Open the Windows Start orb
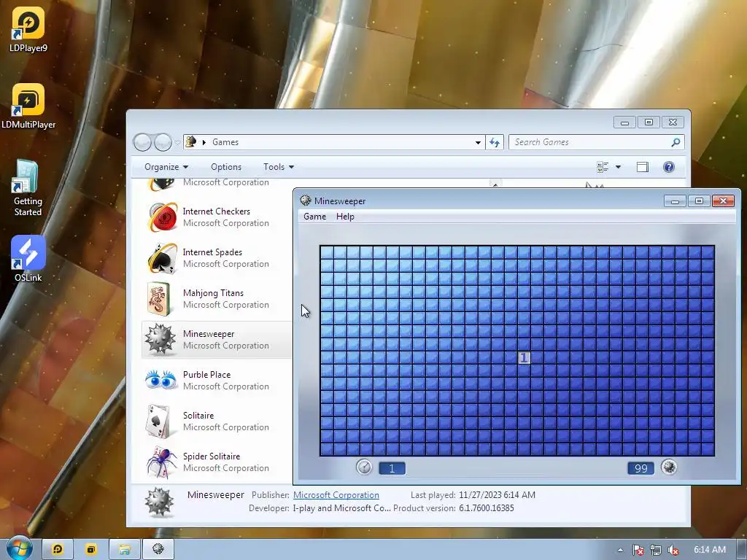This screenshot has height=560, width=747. click(x=19, y=548)
